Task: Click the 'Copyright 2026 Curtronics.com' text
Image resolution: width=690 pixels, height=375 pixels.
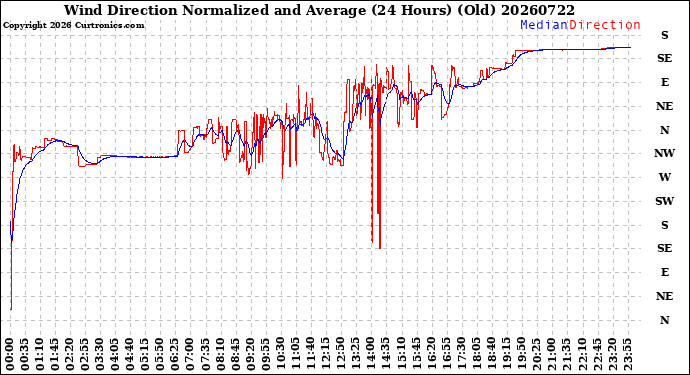Action: 73,25
